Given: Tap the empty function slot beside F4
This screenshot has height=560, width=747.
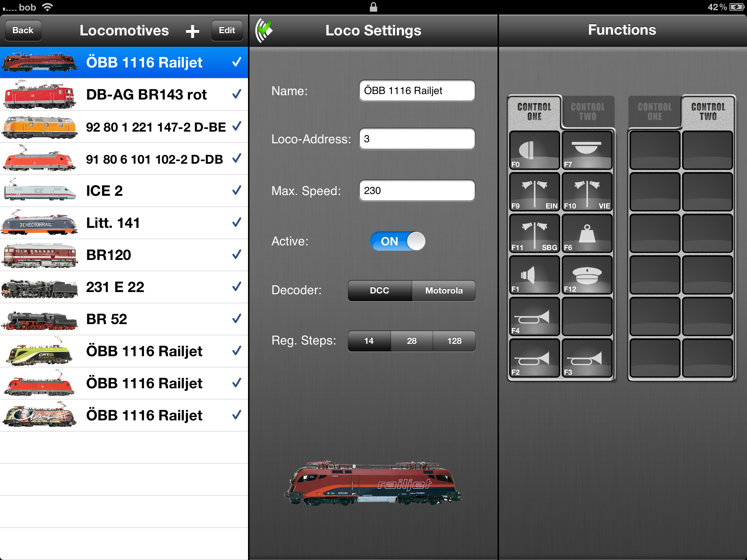Looking at the screenshot, I should pos(587,316).
